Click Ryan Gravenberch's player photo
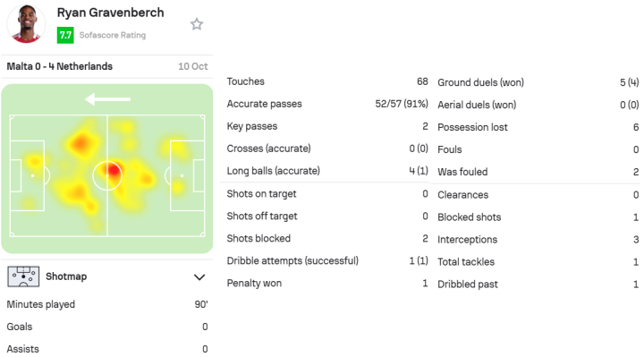The image size is (644, 357). pyautogui.click(x=26, y=23)
